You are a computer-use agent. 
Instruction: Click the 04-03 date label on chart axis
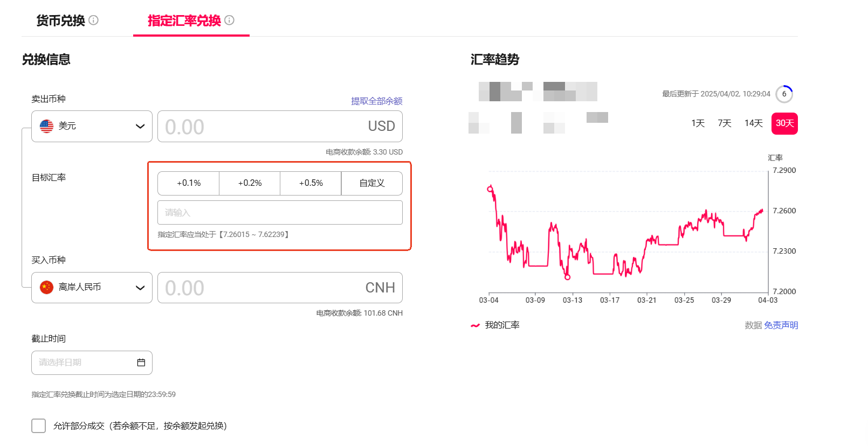pos(768,300)
